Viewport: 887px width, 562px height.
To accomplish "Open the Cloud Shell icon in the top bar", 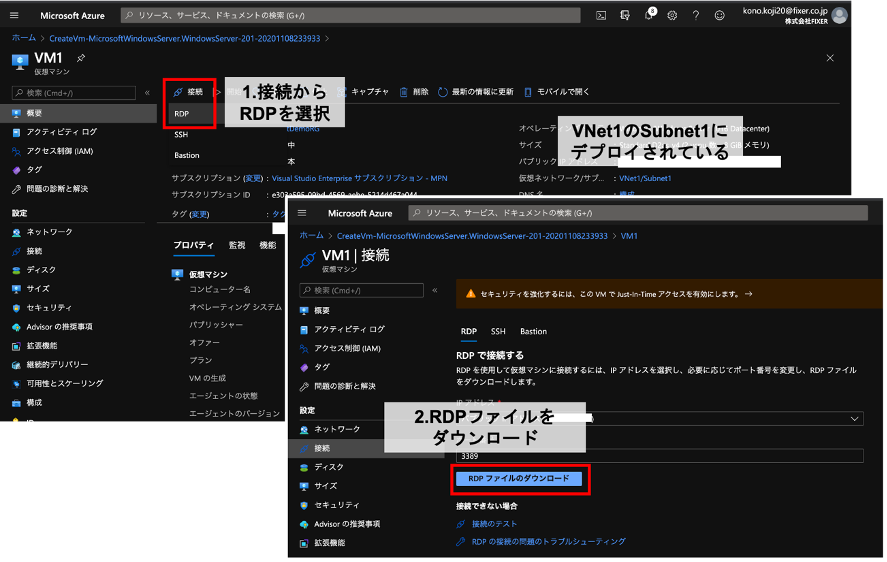I will click(601, 16).
